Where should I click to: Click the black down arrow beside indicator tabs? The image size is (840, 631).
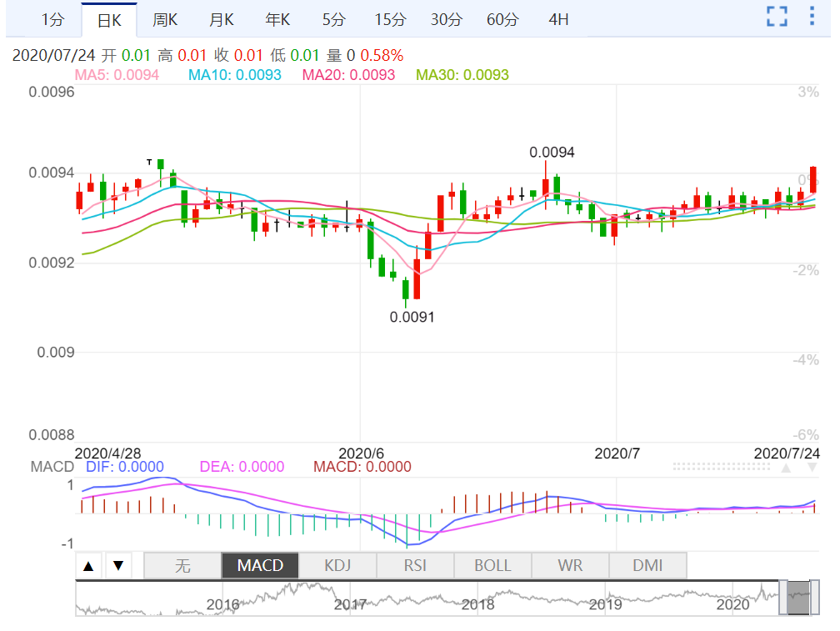click(x=118, y=566)
